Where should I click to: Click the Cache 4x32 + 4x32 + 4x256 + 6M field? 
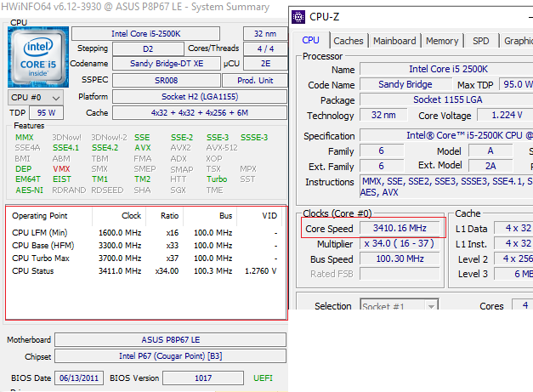click(x=200, y=113)
